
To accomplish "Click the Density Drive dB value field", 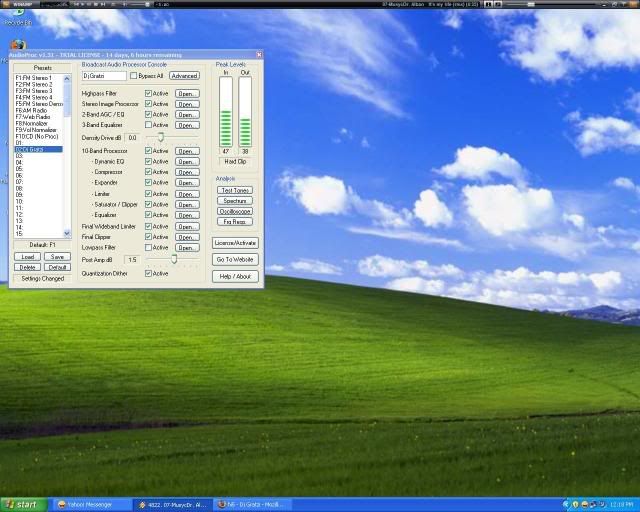I will click(132, 138).
